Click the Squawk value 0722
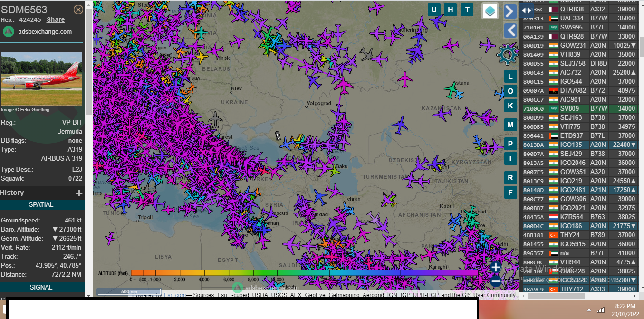The image size is (644, 319). tap(75, 179)
